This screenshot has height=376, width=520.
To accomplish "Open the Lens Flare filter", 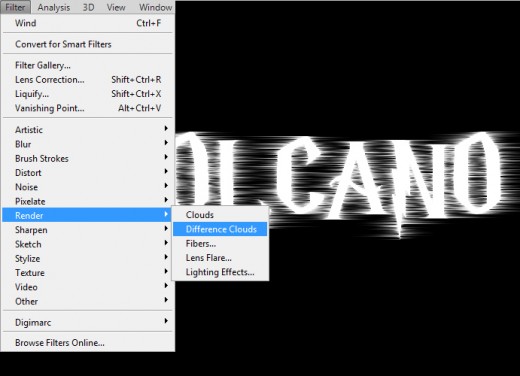I will [220, 258].
